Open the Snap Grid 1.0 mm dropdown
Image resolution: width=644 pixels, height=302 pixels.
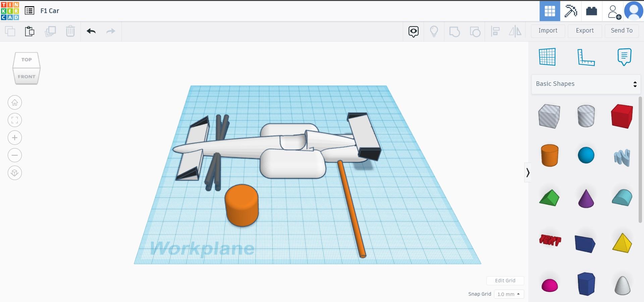(509, 294)
